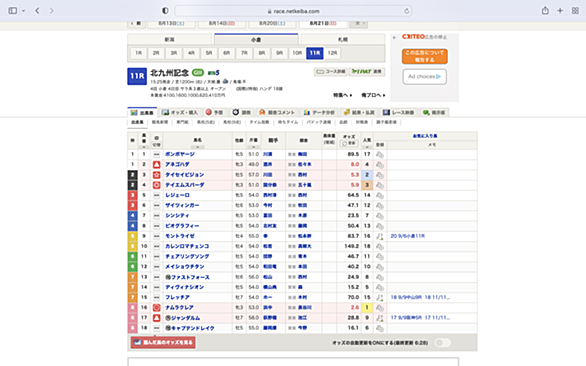Select the 8月13日 date tab
Image resolution: width=586 pixels, height=366 pixels.
tap(171, 23)
